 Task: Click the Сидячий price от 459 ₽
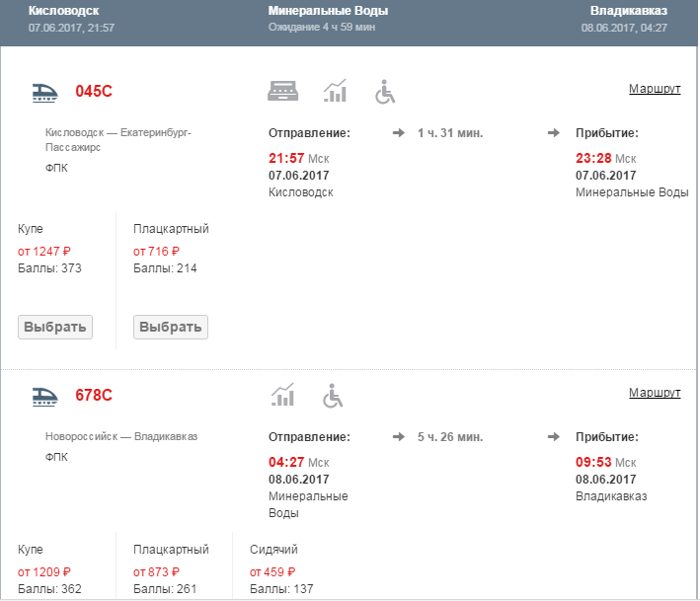[272, 571]
